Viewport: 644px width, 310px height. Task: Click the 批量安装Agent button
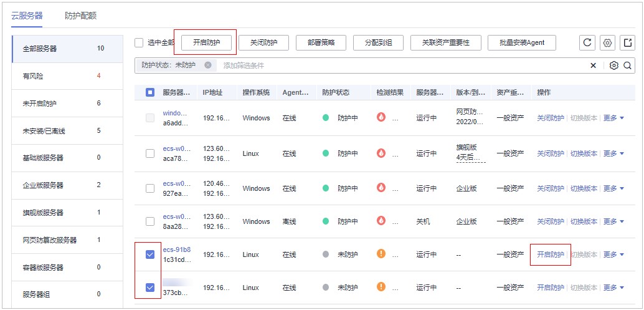coord(521,42)
